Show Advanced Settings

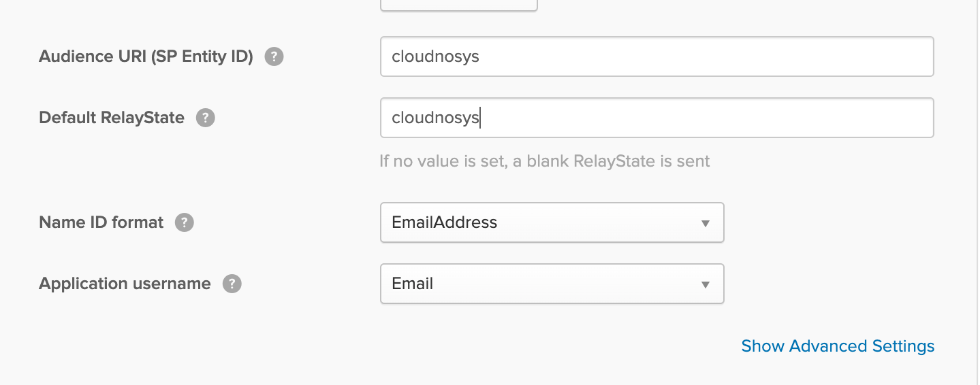coord(838,346)
